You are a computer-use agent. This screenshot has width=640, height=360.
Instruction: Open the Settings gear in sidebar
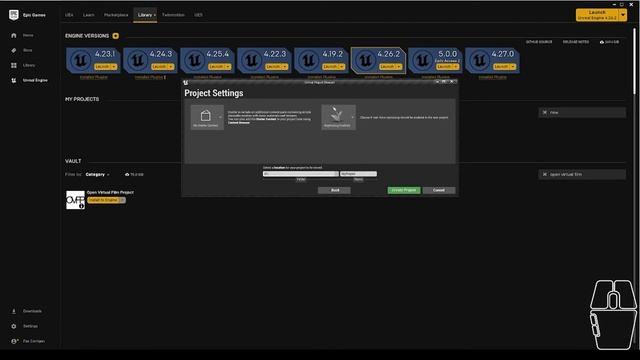click(x=14, y=326)
